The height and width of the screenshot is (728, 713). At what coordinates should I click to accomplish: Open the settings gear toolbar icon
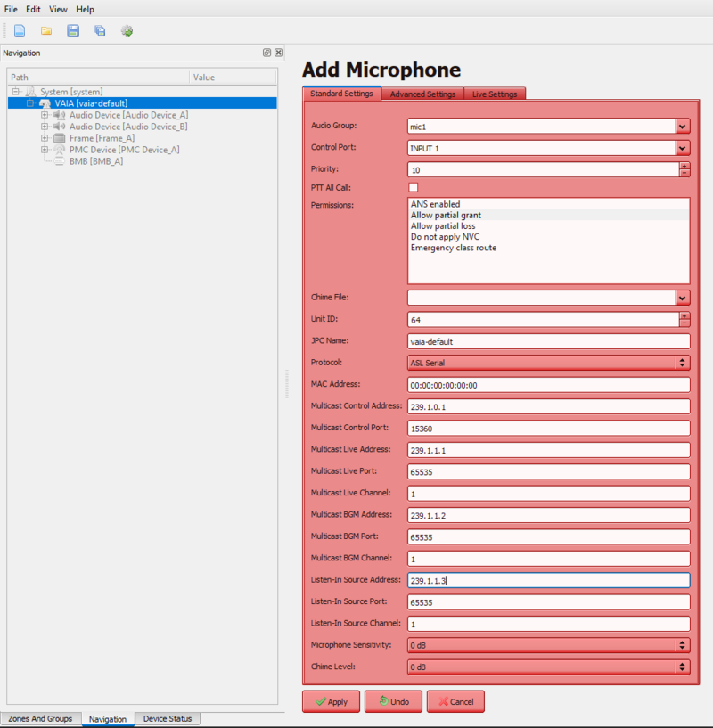126,29
